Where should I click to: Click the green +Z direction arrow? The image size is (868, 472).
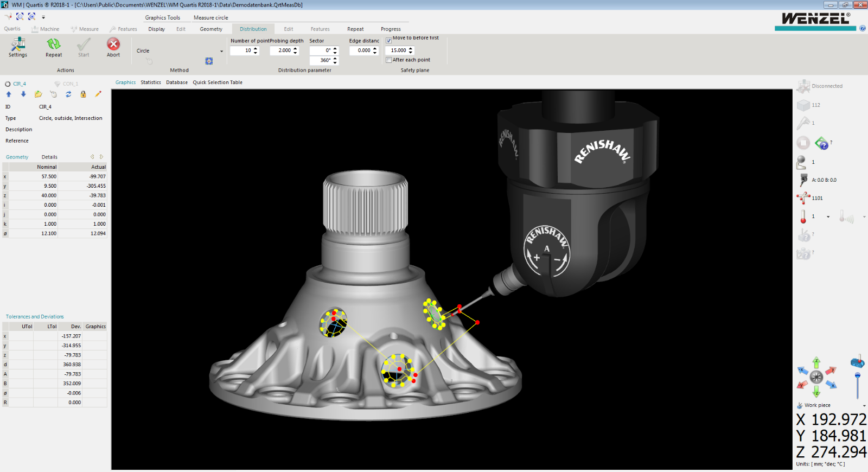tap(816, 362)
